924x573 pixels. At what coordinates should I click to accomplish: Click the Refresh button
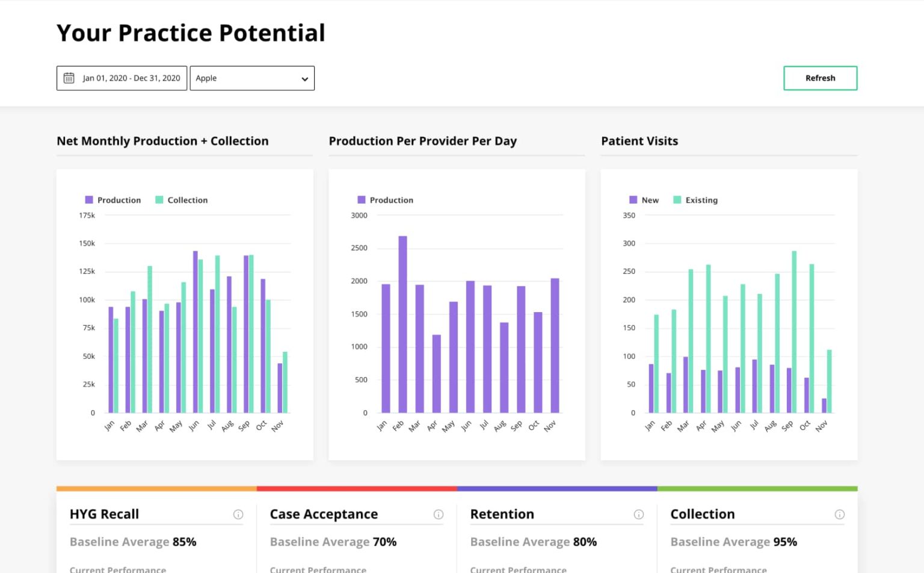820,78
